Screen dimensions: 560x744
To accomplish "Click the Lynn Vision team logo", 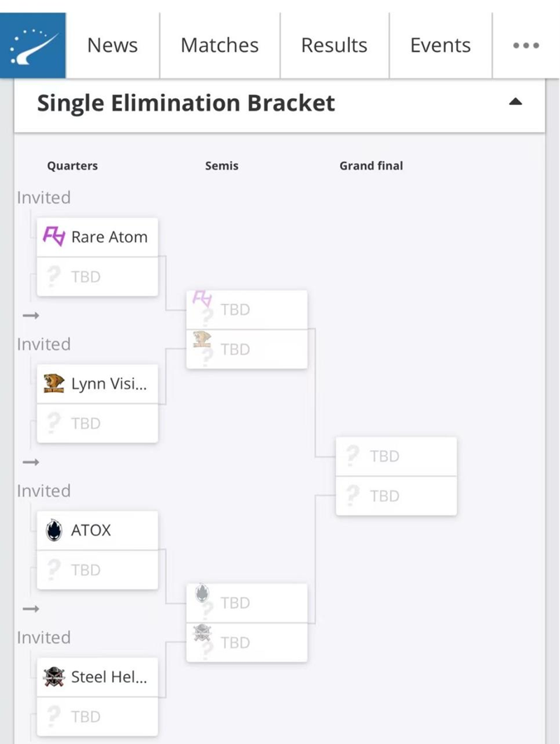I will tap(55, 384).
